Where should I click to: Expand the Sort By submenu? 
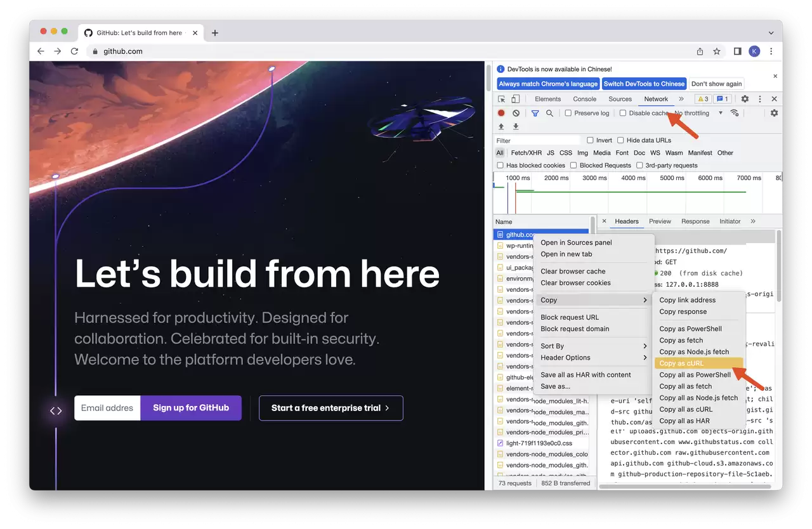tap(594, 346)
